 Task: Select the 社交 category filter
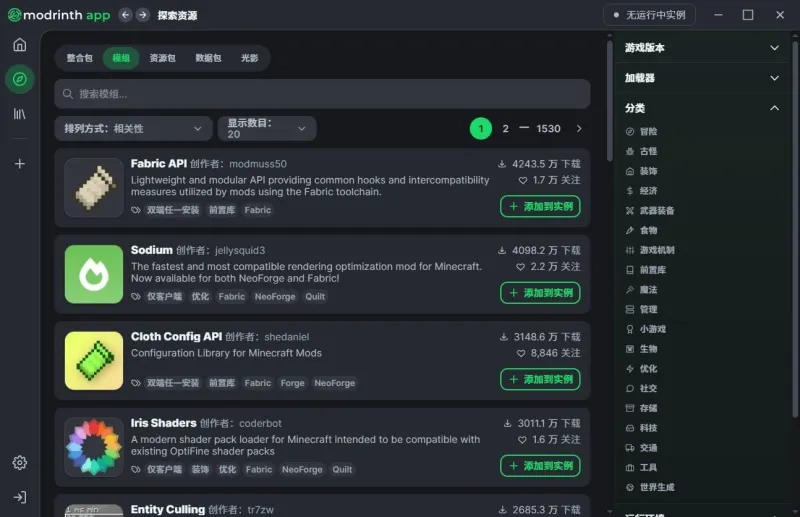(642, 388)
